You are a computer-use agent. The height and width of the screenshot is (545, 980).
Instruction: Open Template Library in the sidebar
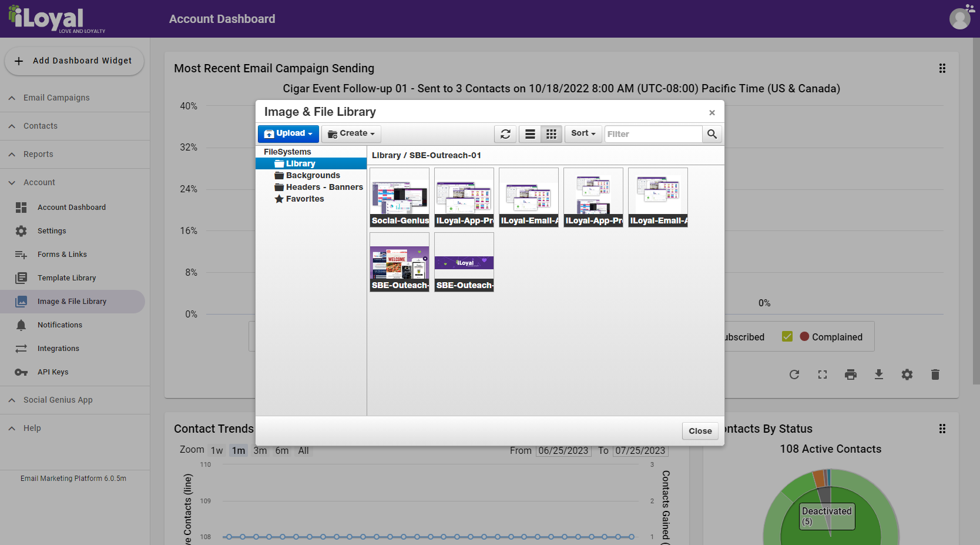pyautogui.click(x=66, y=278)
